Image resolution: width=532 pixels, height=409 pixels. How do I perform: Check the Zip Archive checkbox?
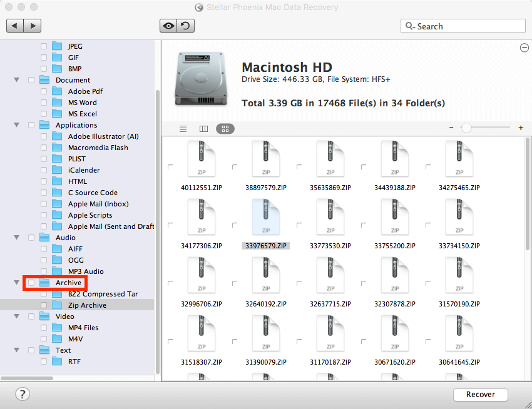click(x=44, y=305)
